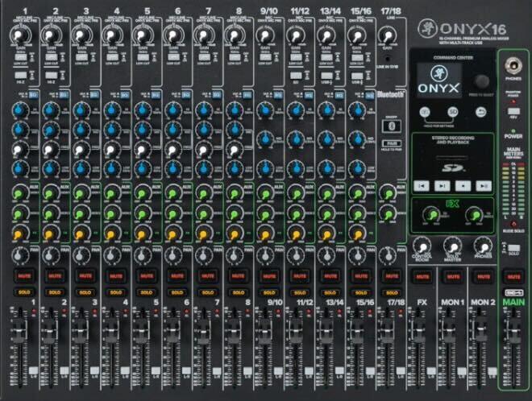The width and height of the screenshot is (532, 401).
Task: Mute channel 1
Action: tap(23, 276)
